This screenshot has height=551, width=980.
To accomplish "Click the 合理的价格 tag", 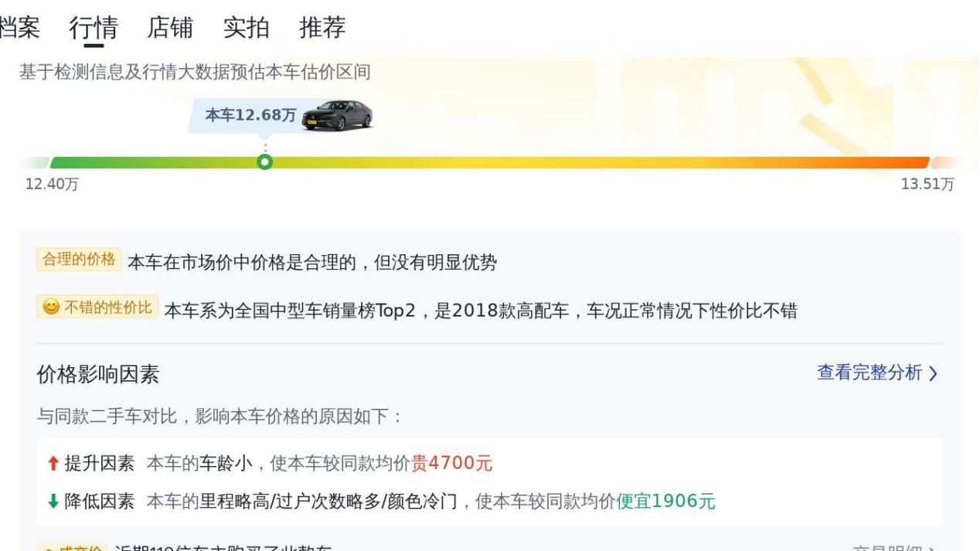I will click(79, 260).
